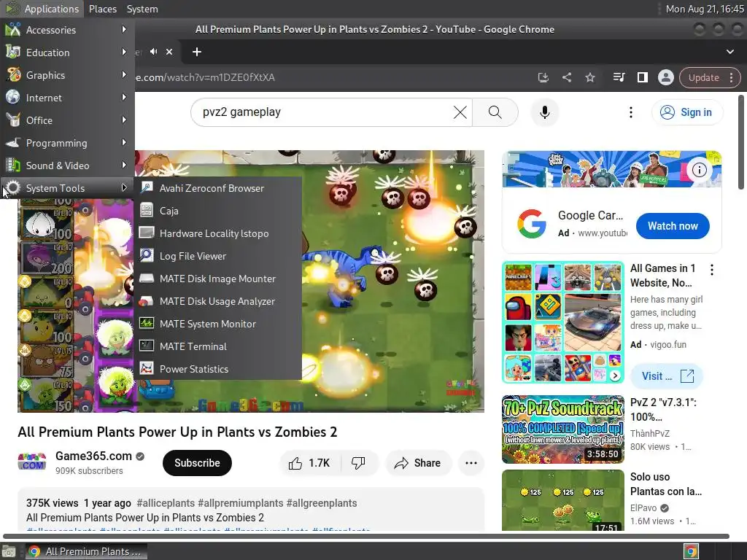Launch Caja file manager
The width and height of the screenshot is (747, 560).
pyautogui.click(x=218, y=211)
